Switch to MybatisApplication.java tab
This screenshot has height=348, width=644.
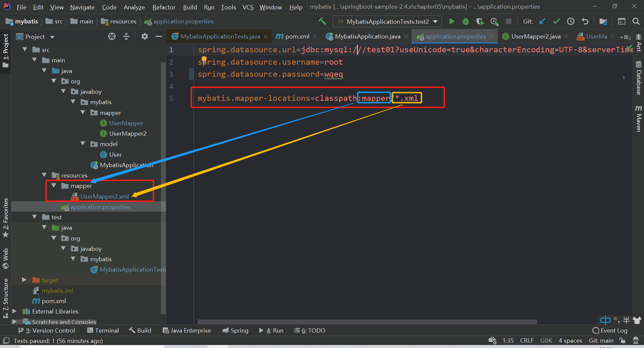point(367,36)
